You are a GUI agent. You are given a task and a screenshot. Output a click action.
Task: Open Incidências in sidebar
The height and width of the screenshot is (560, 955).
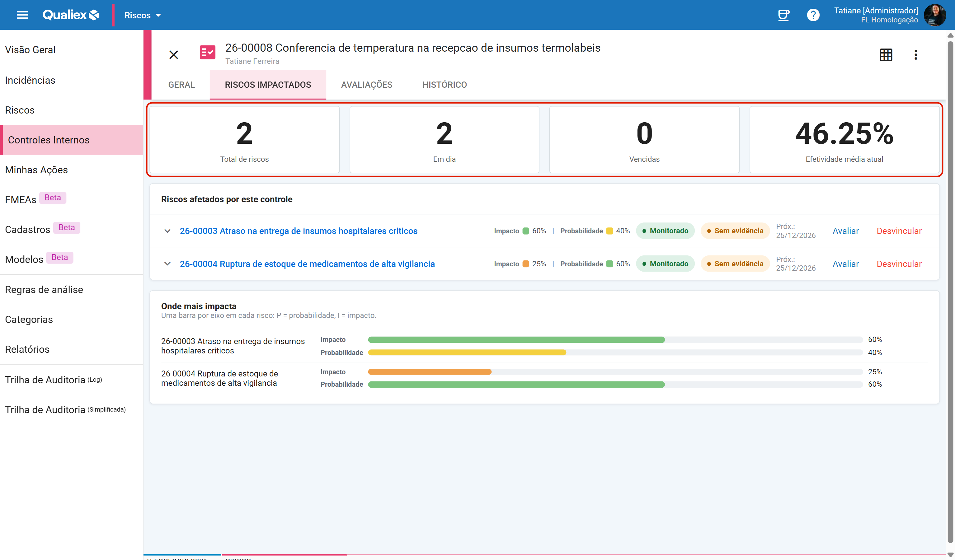(72, 80)
